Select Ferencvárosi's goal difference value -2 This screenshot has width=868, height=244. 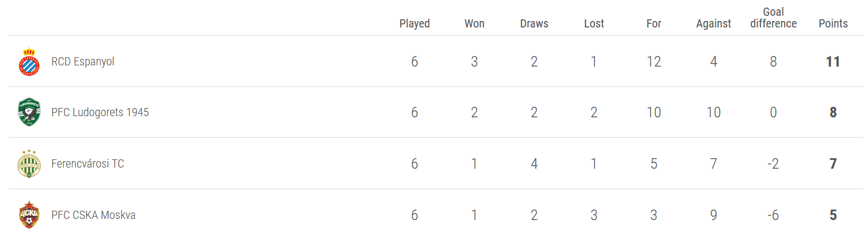773,163
